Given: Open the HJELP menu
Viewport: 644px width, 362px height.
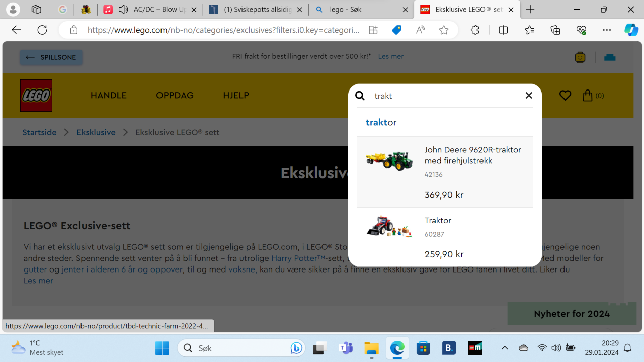Looking at the screenshot, I should tap(236, 96).
